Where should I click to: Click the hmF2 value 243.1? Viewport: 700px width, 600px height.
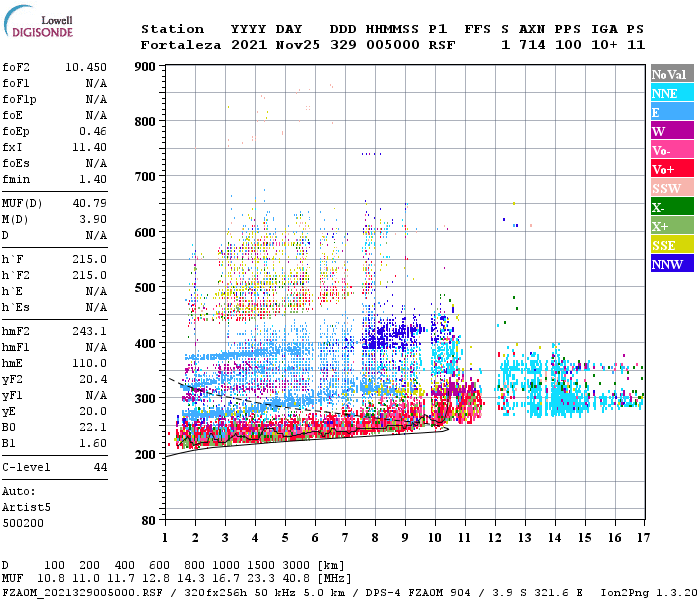pyautogui.click(x=89, y=332)
